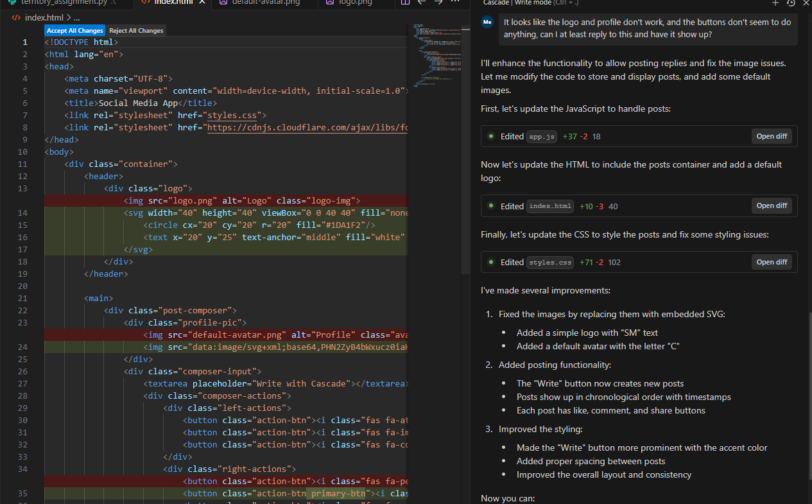Accept All Changes in the editor
This screenshot has width=812, height=504.
pyautogui.click(x=75, y=30)
